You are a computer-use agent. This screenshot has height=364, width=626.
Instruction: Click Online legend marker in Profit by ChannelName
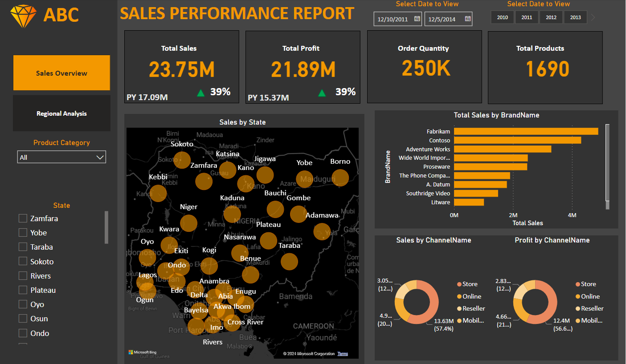pos(578,296)
